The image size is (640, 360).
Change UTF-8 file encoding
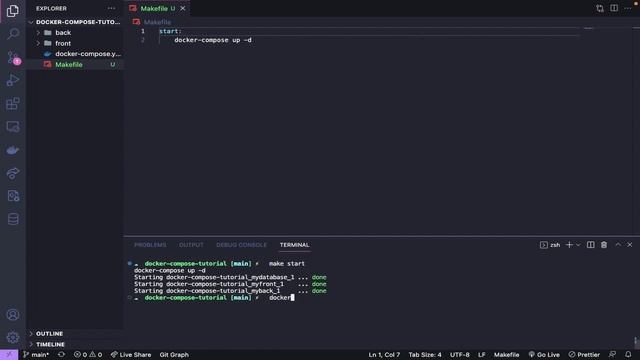pyautogui.click(x=460, y=355)
